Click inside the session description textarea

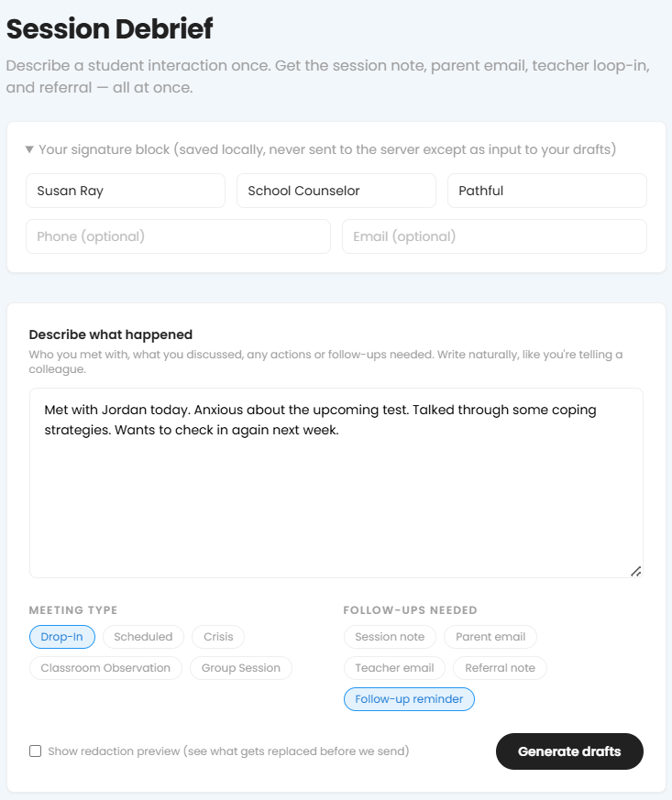336,483
